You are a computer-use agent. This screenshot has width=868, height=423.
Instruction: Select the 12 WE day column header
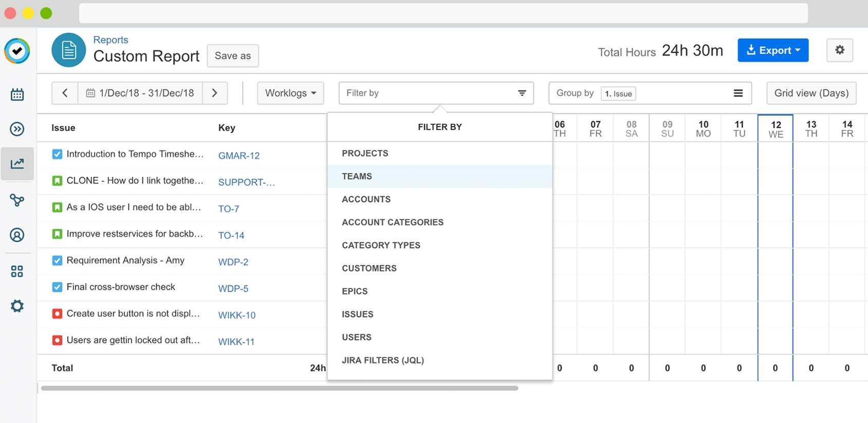(775, 129)
